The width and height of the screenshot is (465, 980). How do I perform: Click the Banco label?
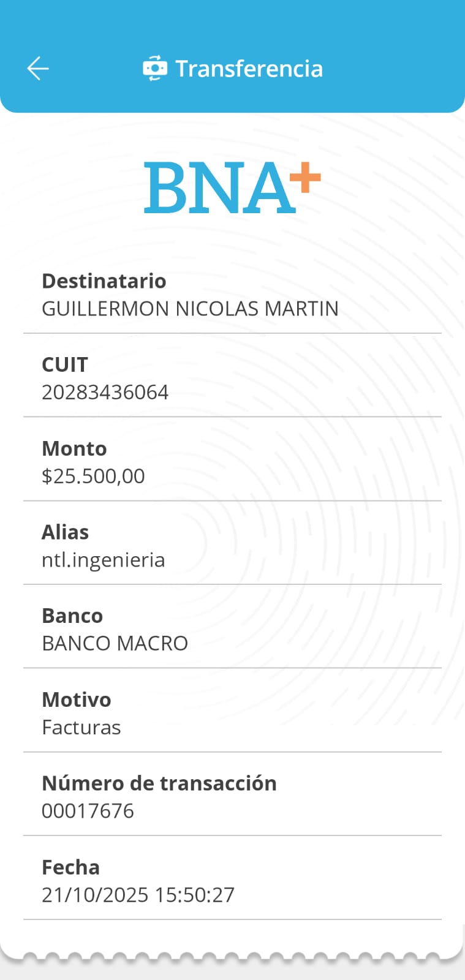coord(72,616)
